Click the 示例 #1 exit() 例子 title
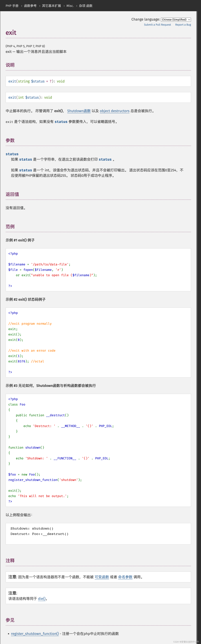The height and width of the screenshot is (644, 201). [20, 240]
